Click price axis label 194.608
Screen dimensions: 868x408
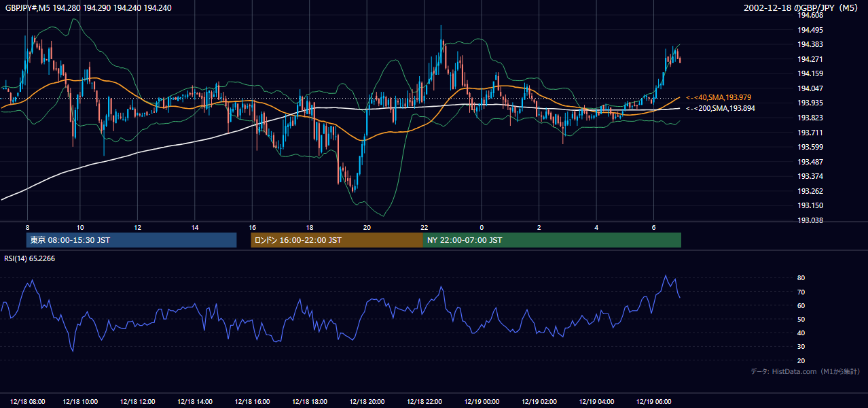pyautogui.click(x=810, y=15)
